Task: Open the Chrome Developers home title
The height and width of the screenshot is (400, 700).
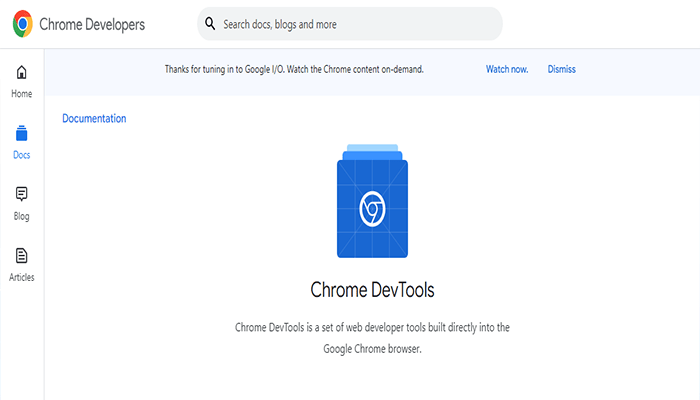Action: (x=92, y=25)
